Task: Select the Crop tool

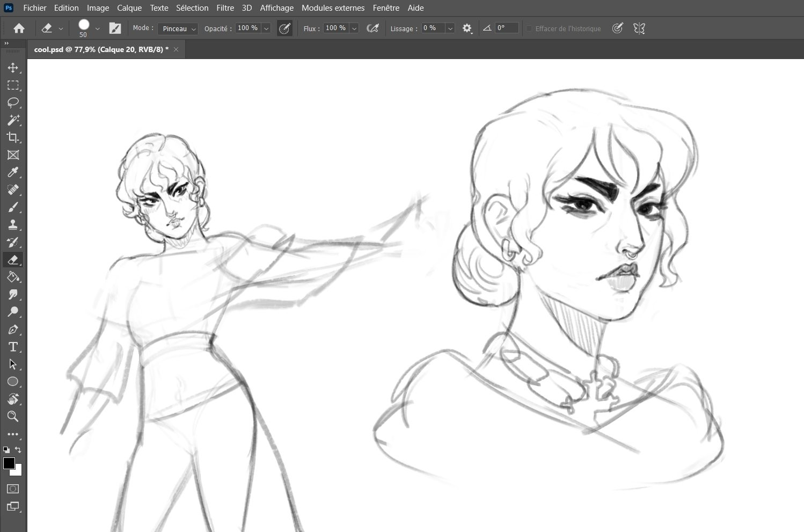Action: pos(13,137)
